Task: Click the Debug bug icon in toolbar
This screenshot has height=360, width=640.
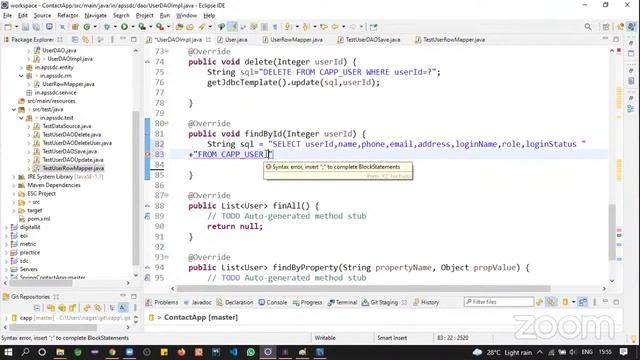Action: tap(107, 27)
